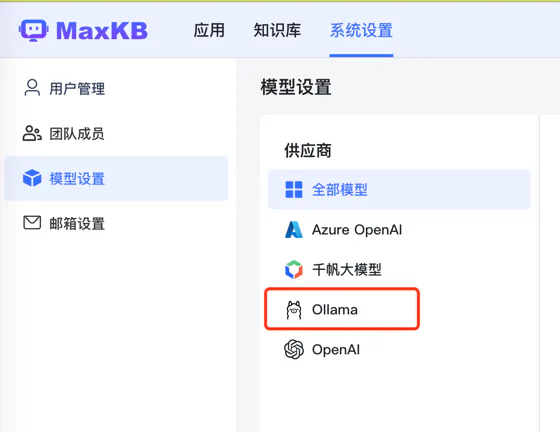Click the Azure OpenAI logo icon

[294, 230]
